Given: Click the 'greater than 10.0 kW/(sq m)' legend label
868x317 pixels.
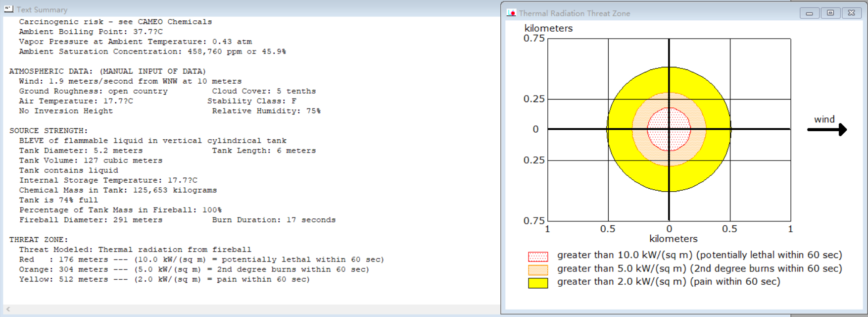Looking at the screenshot, I should tap(700, 255).
